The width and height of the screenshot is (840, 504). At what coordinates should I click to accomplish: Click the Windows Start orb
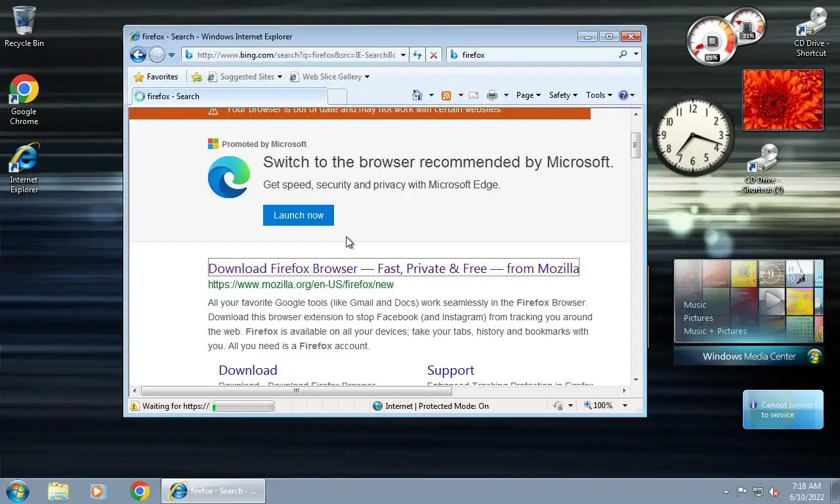click(x=17, y=491)
